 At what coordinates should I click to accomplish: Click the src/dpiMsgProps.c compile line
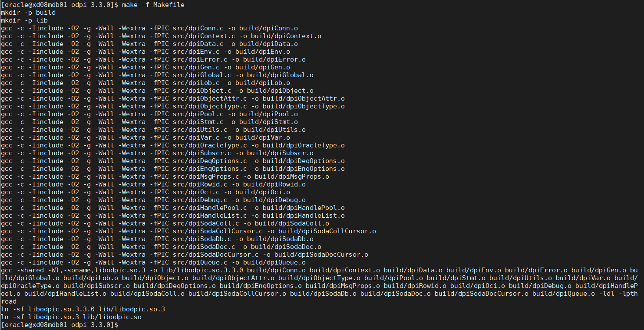(x=165, y=176)
